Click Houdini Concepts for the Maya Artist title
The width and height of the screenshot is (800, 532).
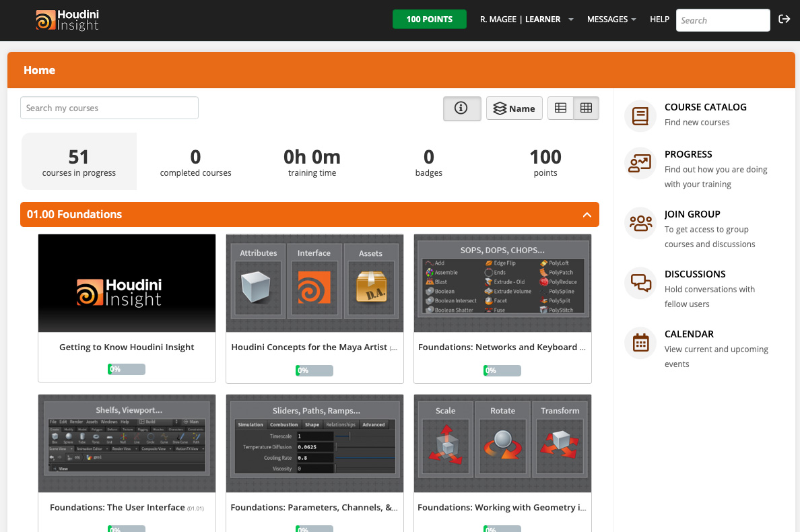coord(314,347)
